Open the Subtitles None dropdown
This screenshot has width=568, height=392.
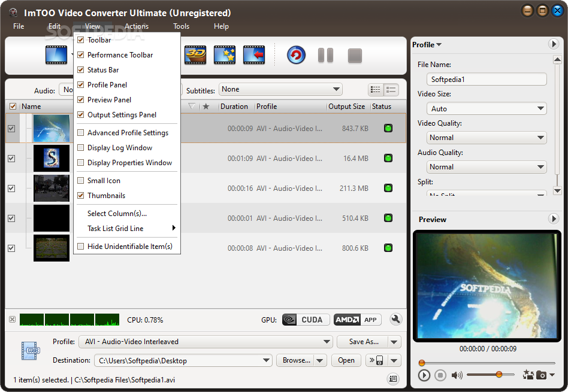pyautogui.click(x=280, y=89)
